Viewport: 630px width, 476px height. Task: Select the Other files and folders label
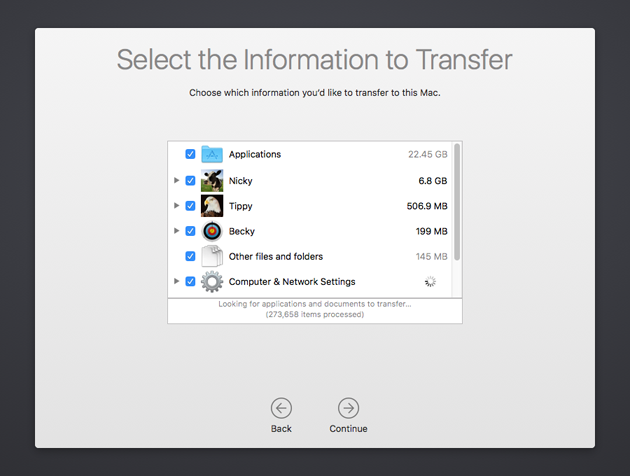click(276, 256)
